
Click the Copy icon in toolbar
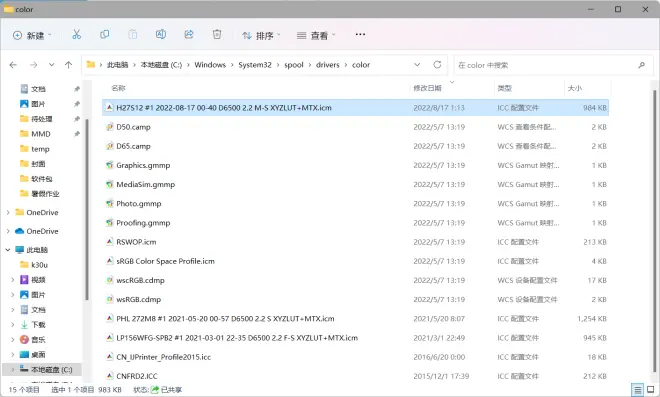point(104,35)
